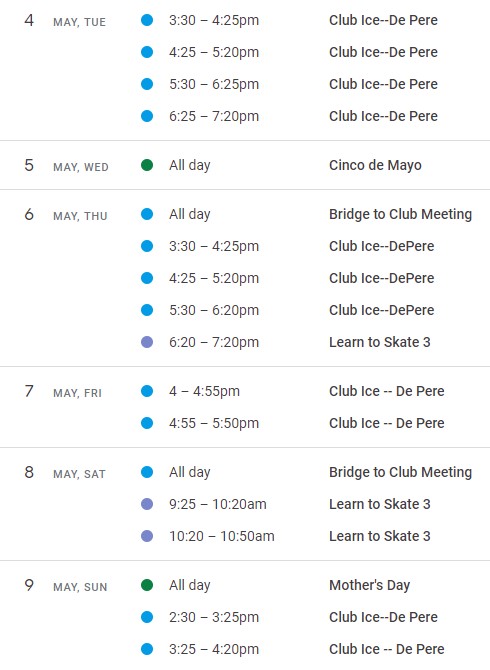This screenshot has width=490, height=670.
Task: Select the date 6 May, Thu heading
Action: [66, 215]
